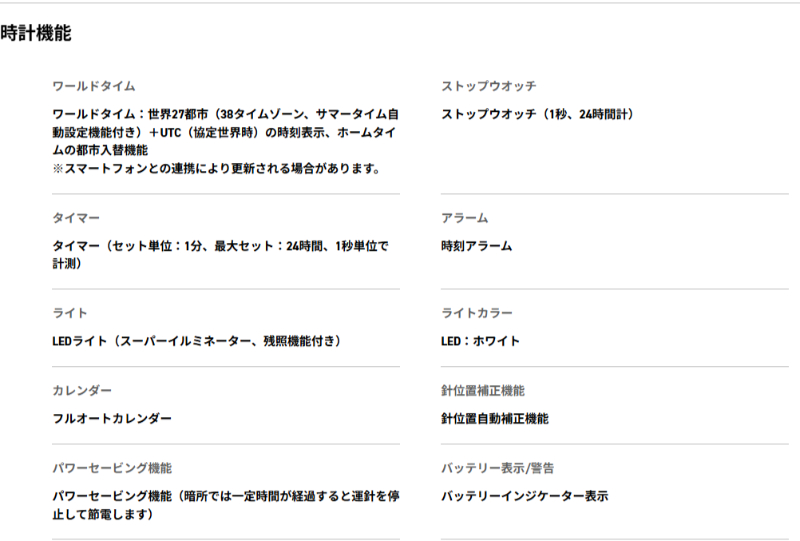Screen dimensions: 800x541
Task: Click the ストップウオッチ label
Action: click(489, 86)
